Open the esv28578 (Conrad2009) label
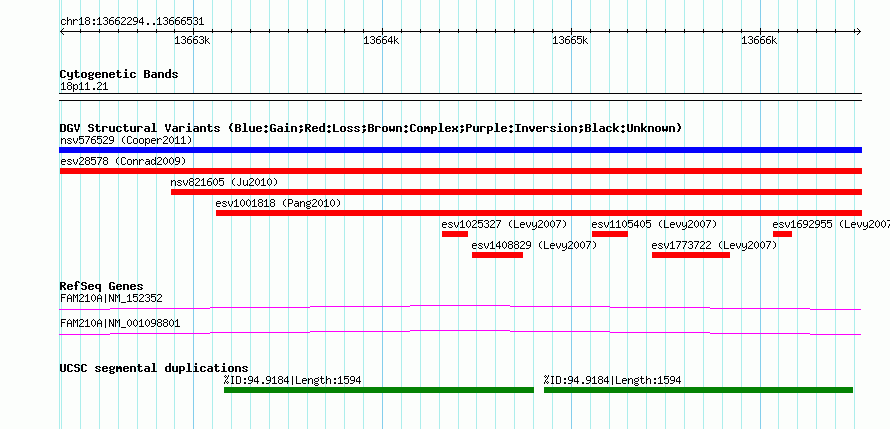This screenshot has height=429, width=890. (123, 161)
